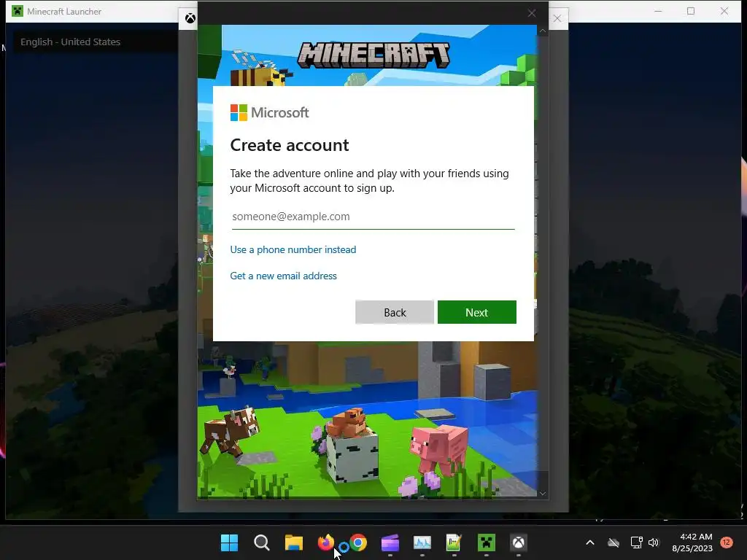Maximize the Minecraft Launcher window
The height and width of the screenshot is (560, 747).
pyautogui.click(x=691, y=11)
